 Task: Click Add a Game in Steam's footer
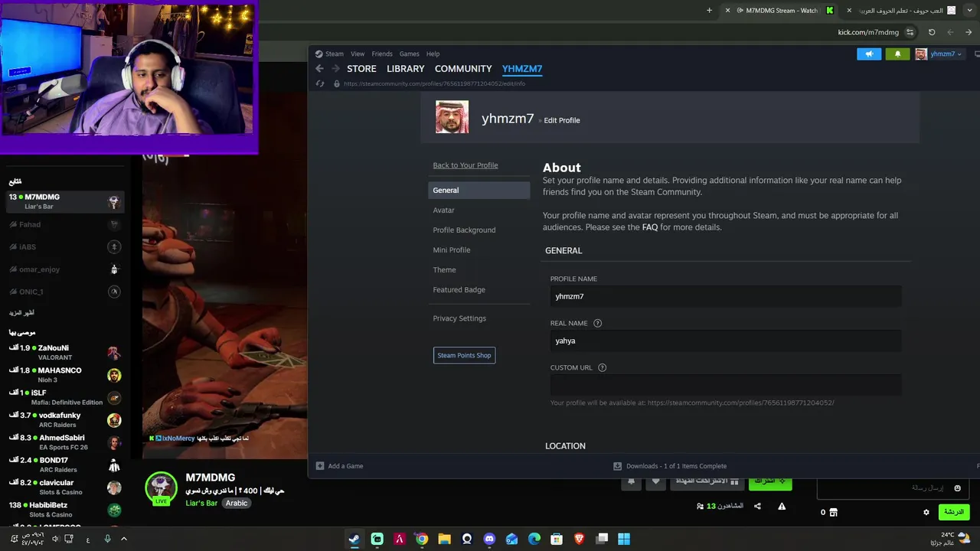pyautogui.click(x=339, y=466)
